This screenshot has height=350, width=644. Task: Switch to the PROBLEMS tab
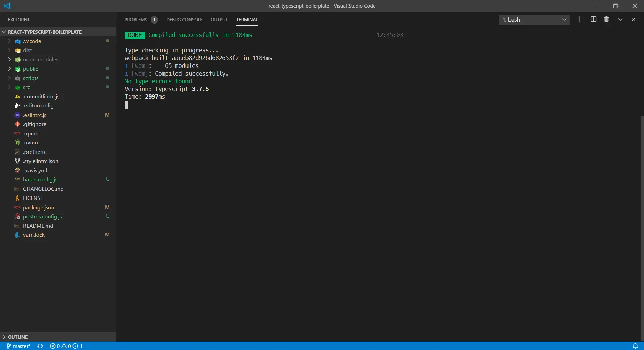coord(136,20)
